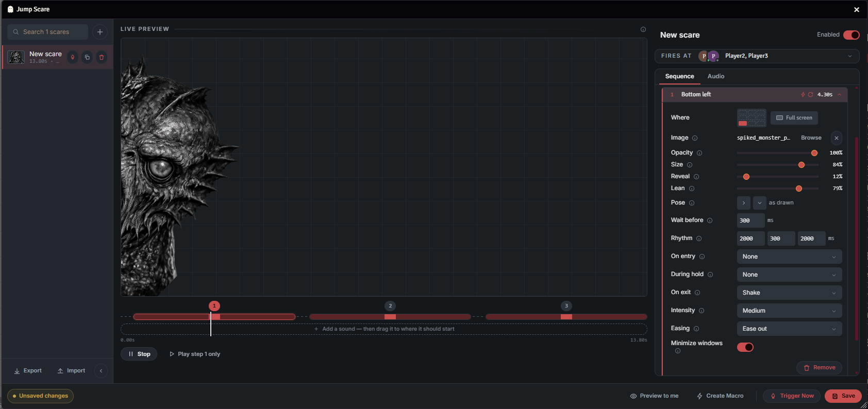Select timeline step marker 1
868x409 pixels.
(214, 306)
